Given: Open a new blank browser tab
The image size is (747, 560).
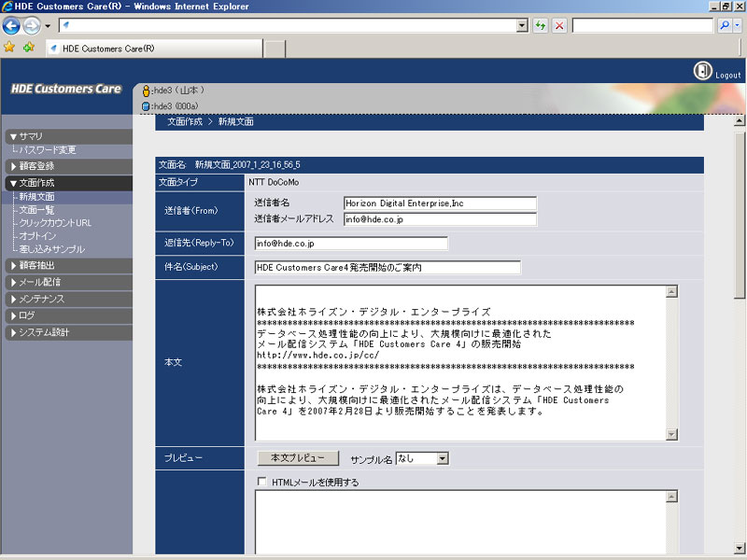Looking at the screenshot, I should click(x=275, y=49).
